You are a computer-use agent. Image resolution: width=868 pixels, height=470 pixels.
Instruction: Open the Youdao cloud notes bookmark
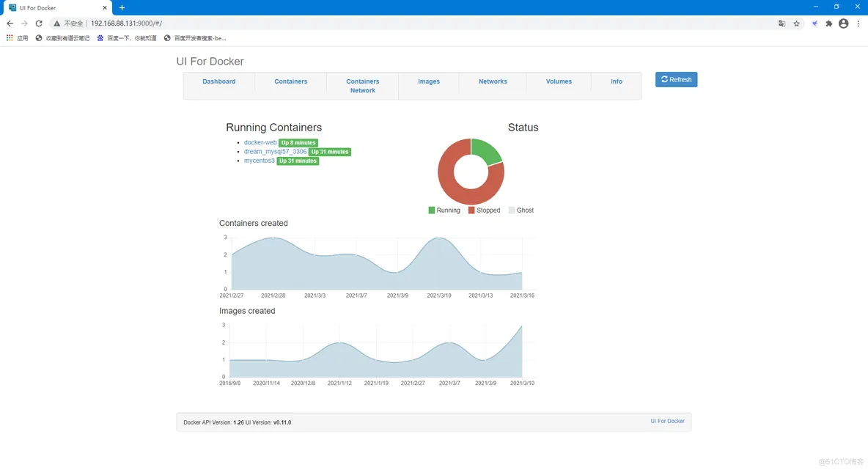[x=62, y=38]
